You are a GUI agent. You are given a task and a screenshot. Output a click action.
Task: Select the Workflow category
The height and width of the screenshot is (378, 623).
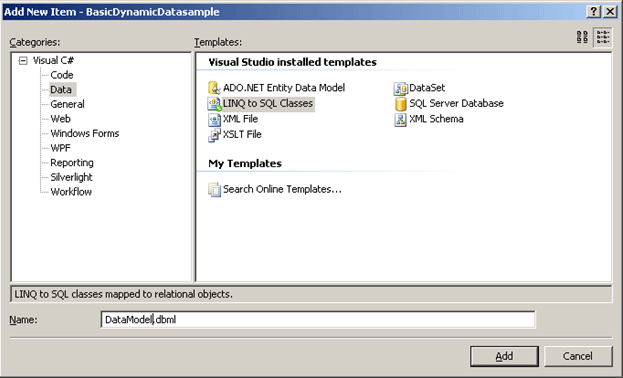click(x=71, y=192)
